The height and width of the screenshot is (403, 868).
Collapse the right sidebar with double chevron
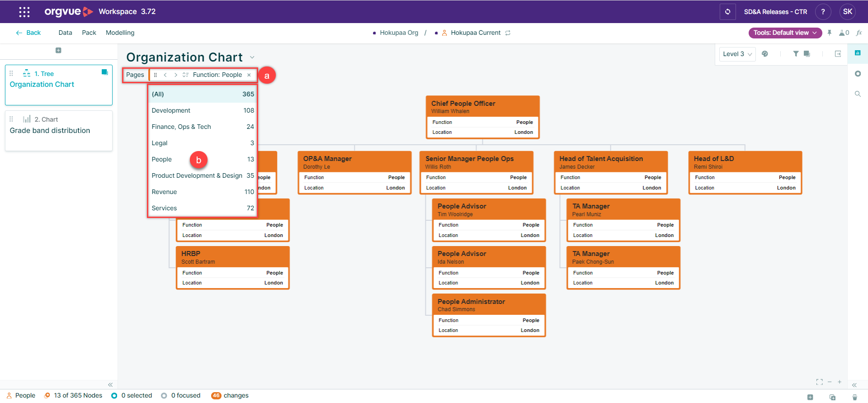(854, 385)
